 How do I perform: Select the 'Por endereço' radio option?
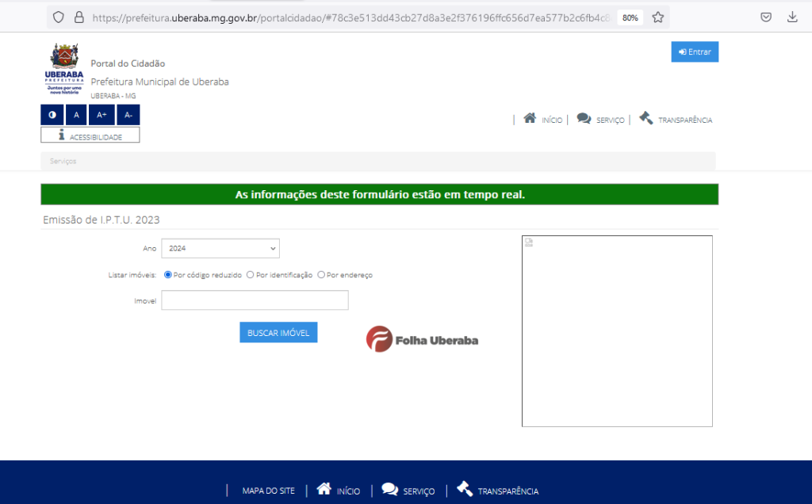point(321,275)
